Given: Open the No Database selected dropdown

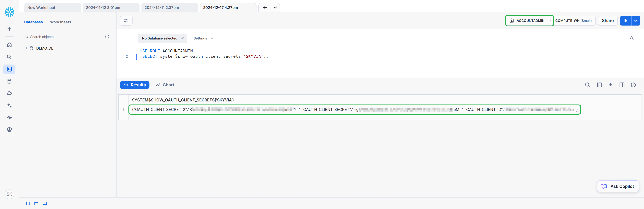Looking at the screenshot, I should 163,38.
